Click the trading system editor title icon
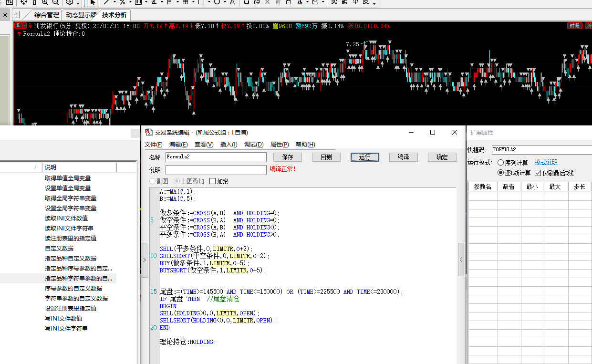Viewport: 592px width, 364px height. (149, 132)
